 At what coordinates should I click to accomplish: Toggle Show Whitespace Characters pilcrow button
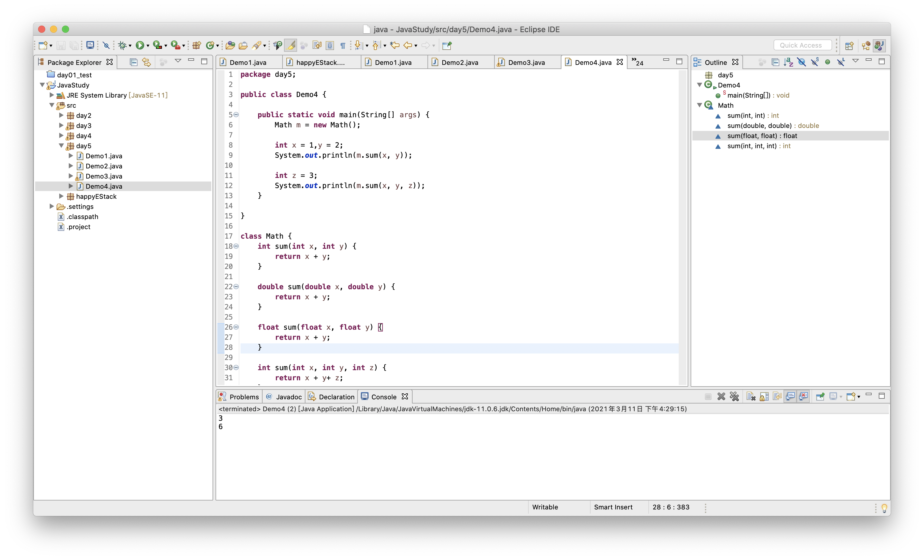pyautogui.click(x=343, y=45)
